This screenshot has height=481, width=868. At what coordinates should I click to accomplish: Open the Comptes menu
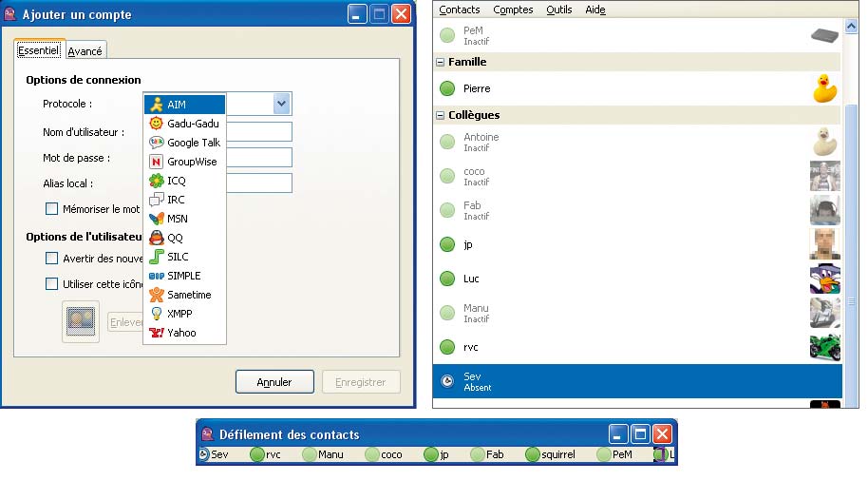(514, 10)
